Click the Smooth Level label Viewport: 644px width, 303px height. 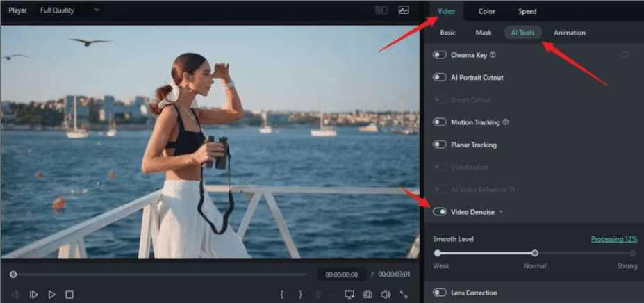click(x=453, y=239)
